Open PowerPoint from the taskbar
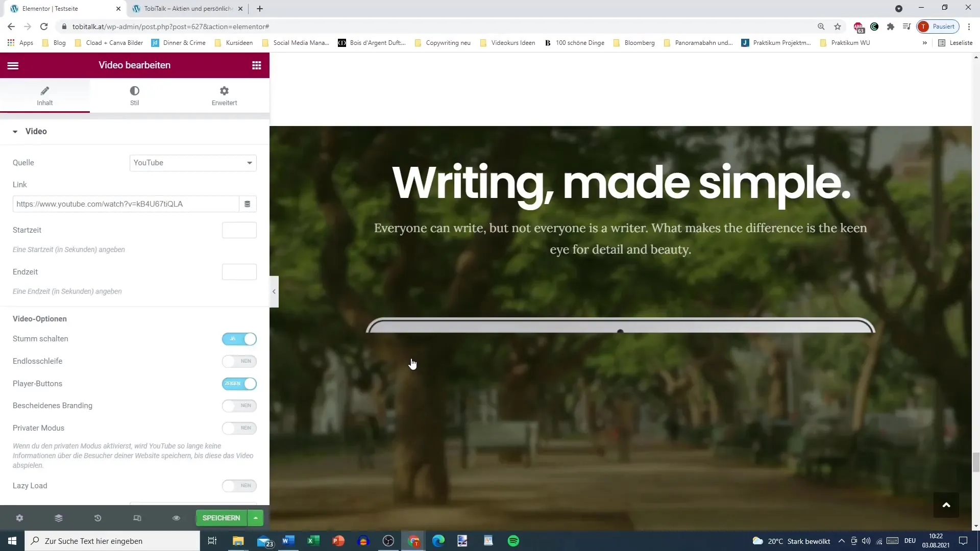This screenshot has width=980, height=551. click(338, 541)
